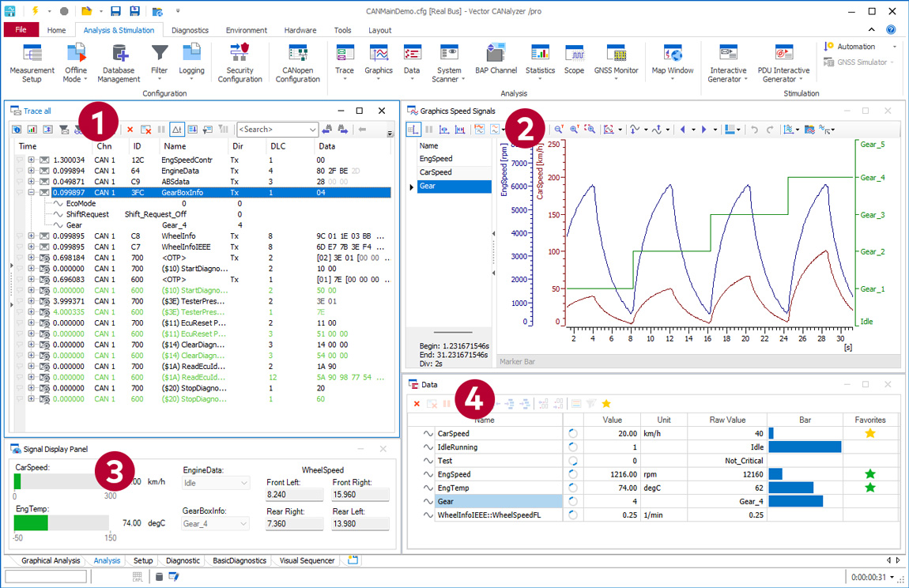Toggle the pause button in Data toolbar

(447, 404)
